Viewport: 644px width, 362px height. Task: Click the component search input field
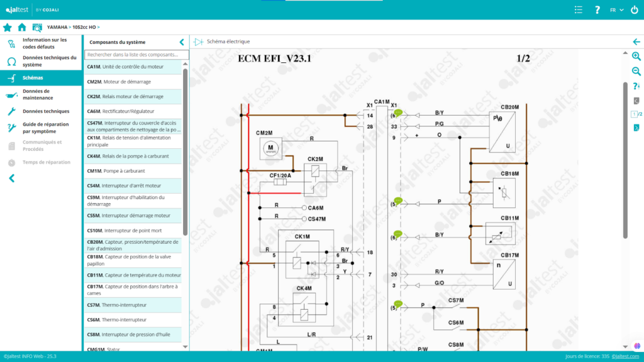click(x=136, y=55)
